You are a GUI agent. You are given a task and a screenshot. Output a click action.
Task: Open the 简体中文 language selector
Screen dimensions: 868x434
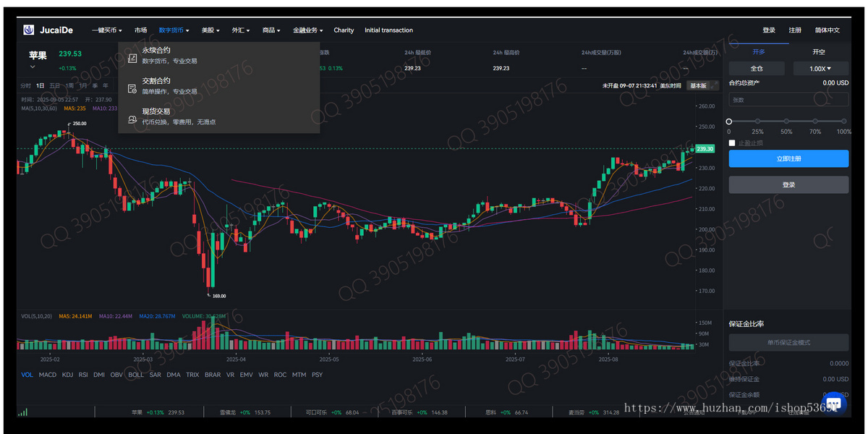(827, 30)
